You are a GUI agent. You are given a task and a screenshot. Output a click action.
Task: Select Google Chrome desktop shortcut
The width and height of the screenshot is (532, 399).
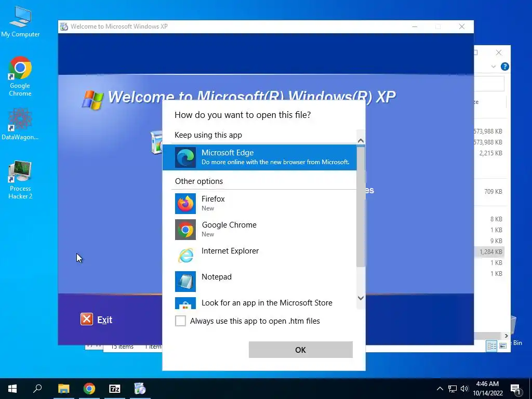point(20,76)
